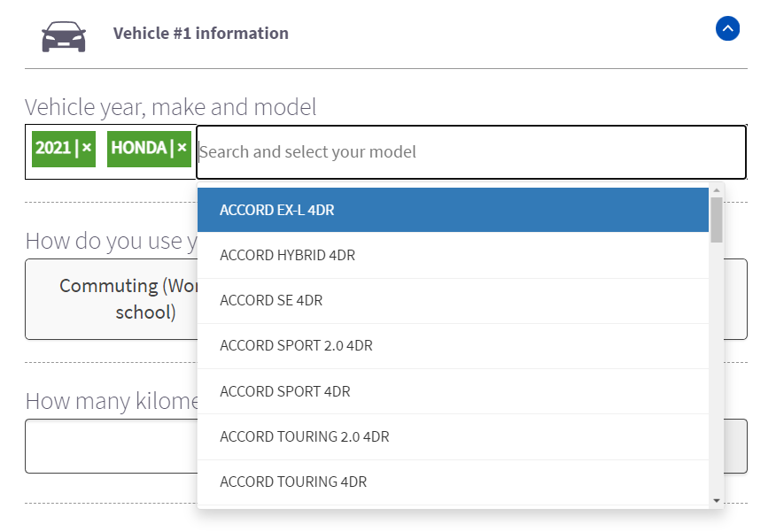Select ACCORD TOURING 2.0 4DR option
This screenshot has width=776, height=532.
tap(452, 436)
